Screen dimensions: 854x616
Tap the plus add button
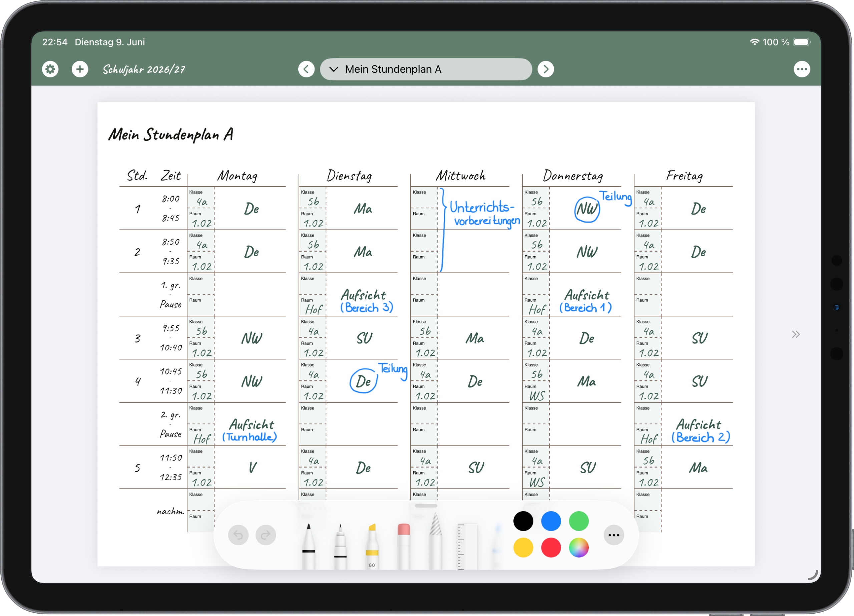point(80,69)
